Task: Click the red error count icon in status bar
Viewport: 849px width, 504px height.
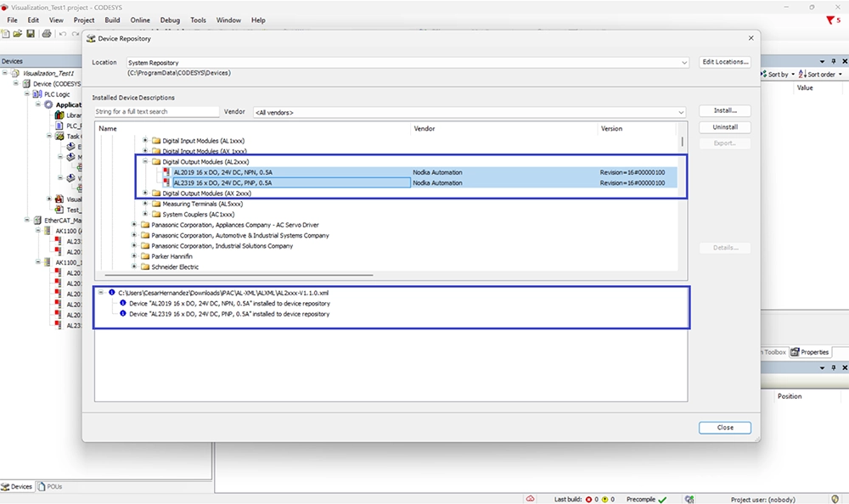Action: coord(588,500)
